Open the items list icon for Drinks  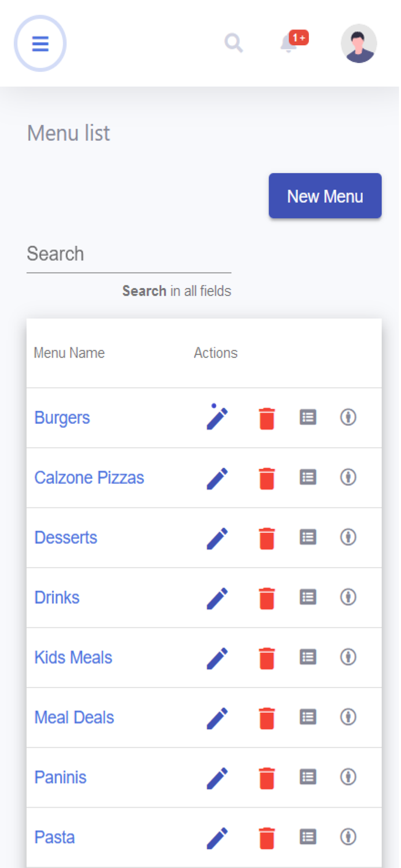coord(308,597)
